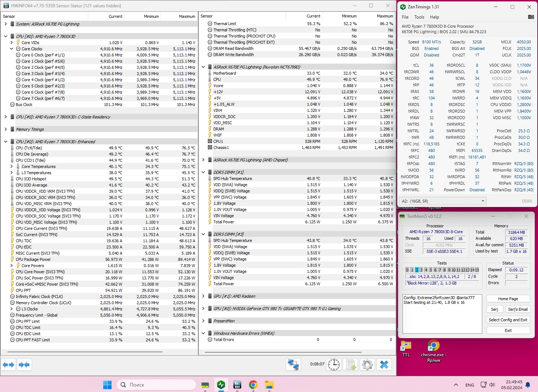Screen dimensions: 538x392
Task: Select the Infinity Fabric Clock (FCLK) row
Action: click(99, 297)
